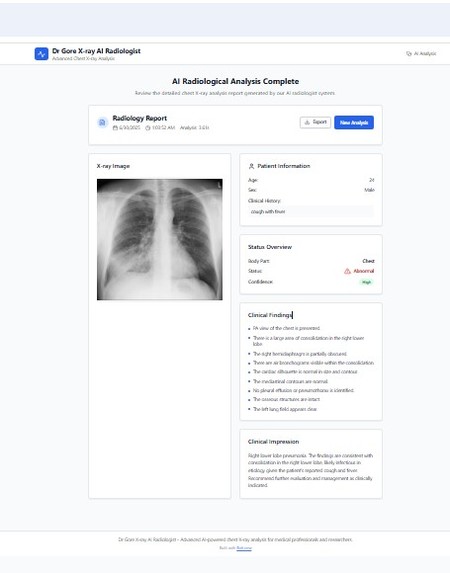The width and height of the screenshot is (450, 573).
Task: Open the link in the footer
Action: tap(244, 548)
